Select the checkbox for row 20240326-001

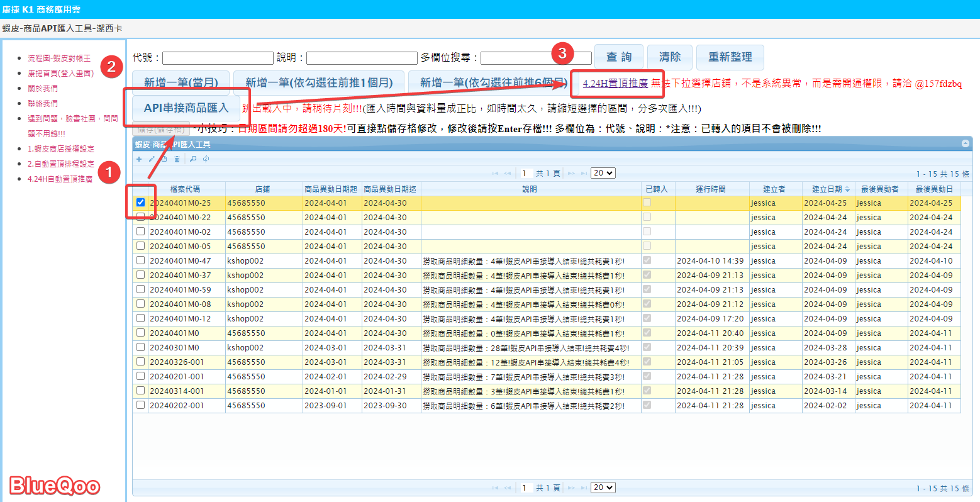coord(141,362)
